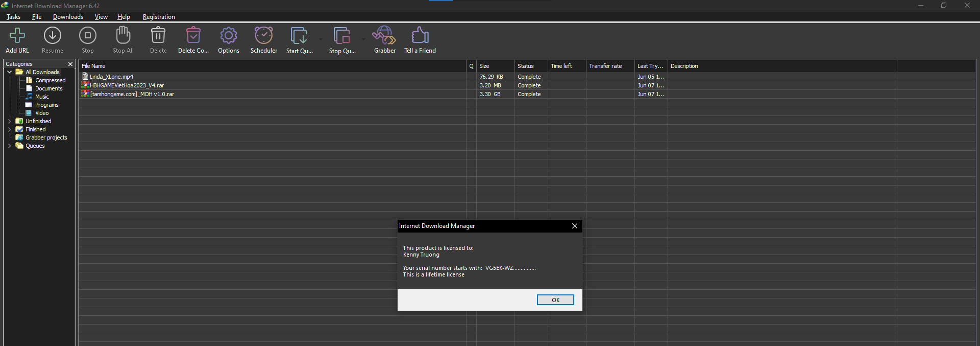This screenshot has height=346, width=980.
Task: Open the Scheduler clock icon
Action: click(264, 35)
